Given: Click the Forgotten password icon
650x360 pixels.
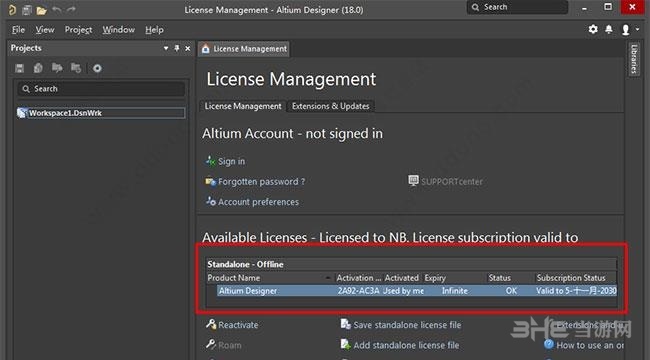Looking at the screenshot, I should 211,181.
